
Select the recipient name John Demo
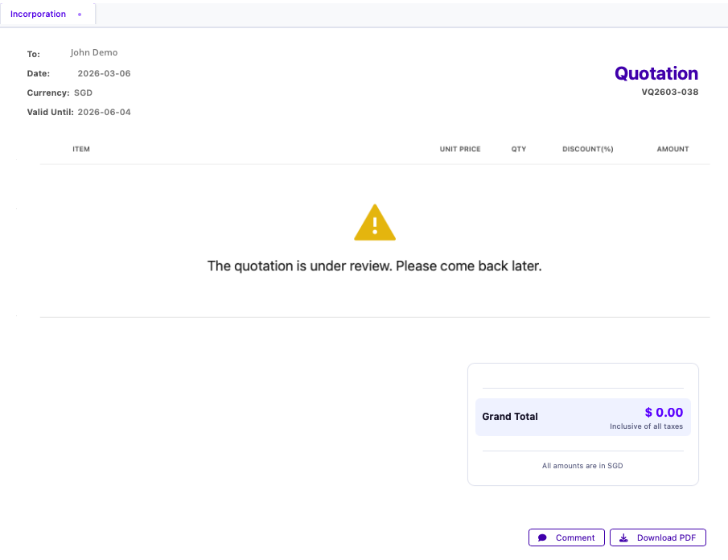pos(94,52)
